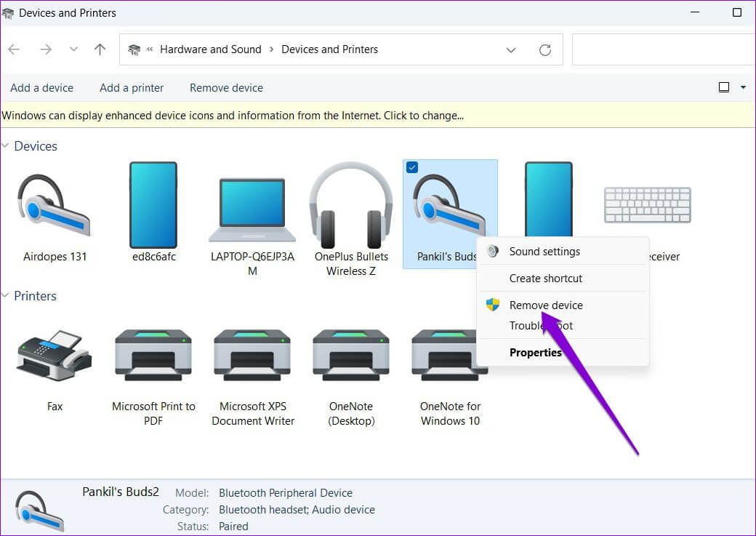Viewport: 756px width, 536px height.
Task: Collapse the Printers group
Action: click(x=5, y=295)
